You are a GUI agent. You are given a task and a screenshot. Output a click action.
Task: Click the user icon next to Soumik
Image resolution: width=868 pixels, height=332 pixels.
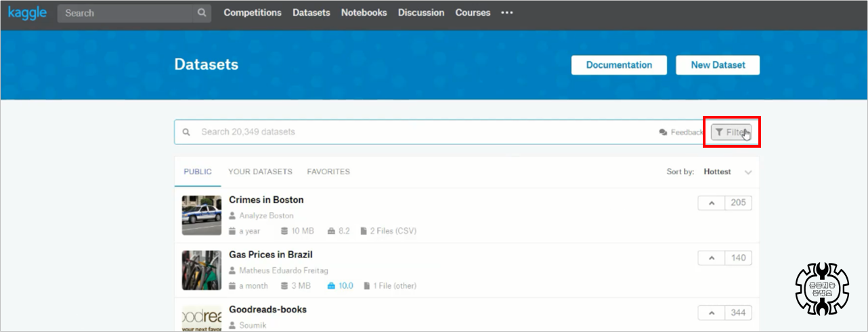click(232, 325)
